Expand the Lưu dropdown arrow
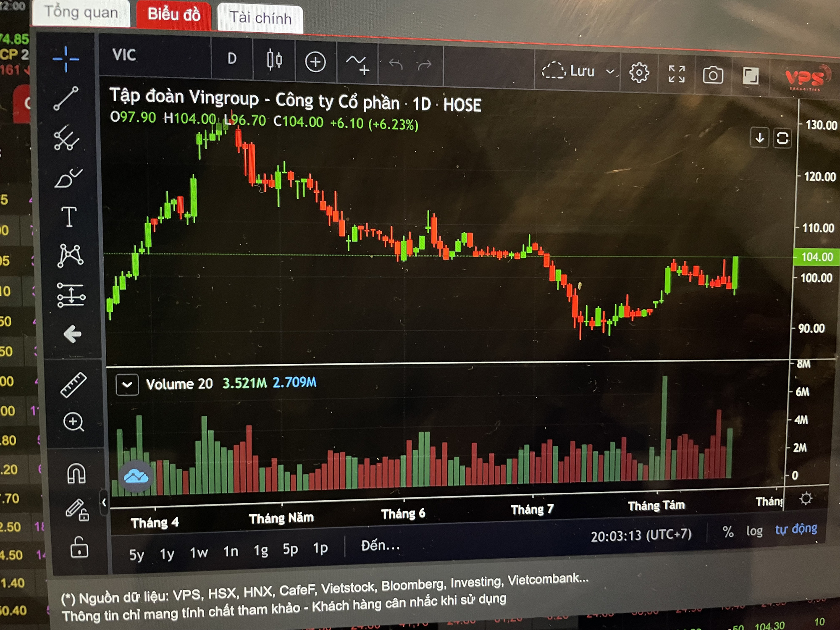The width and height of the screenshot is (840, 630). point(610,72)
